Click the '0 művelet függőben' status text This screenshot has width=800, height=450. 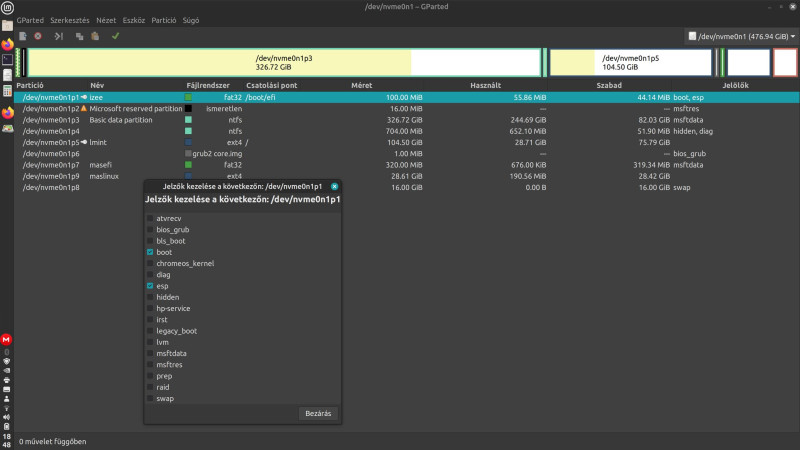53,441
